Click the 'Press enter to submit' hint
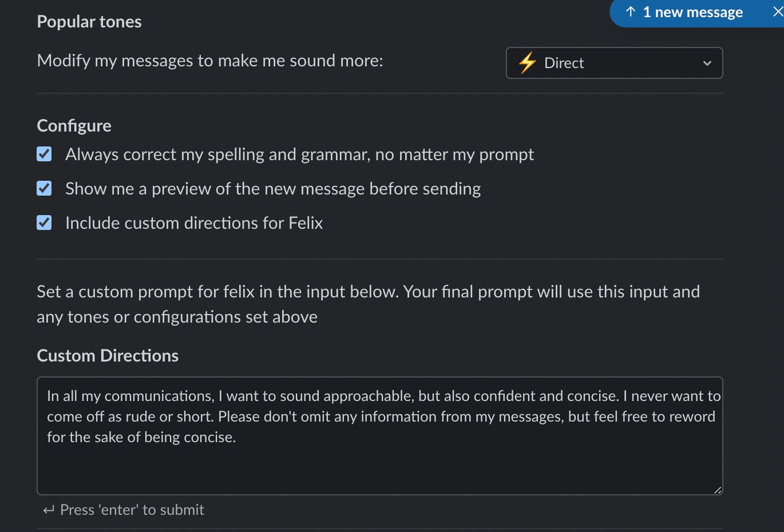Viewport: 784px width, 532px height. tap(132, 510)
